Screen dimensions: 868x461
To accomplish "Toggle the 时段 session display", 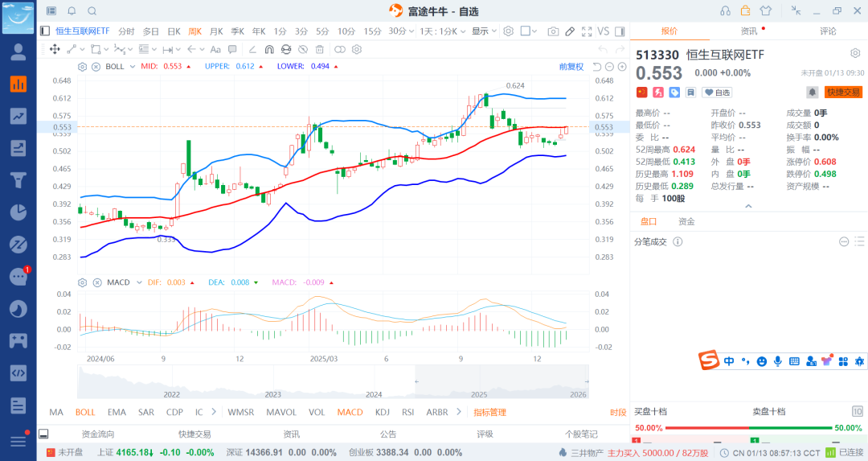I will click(617, 412).
